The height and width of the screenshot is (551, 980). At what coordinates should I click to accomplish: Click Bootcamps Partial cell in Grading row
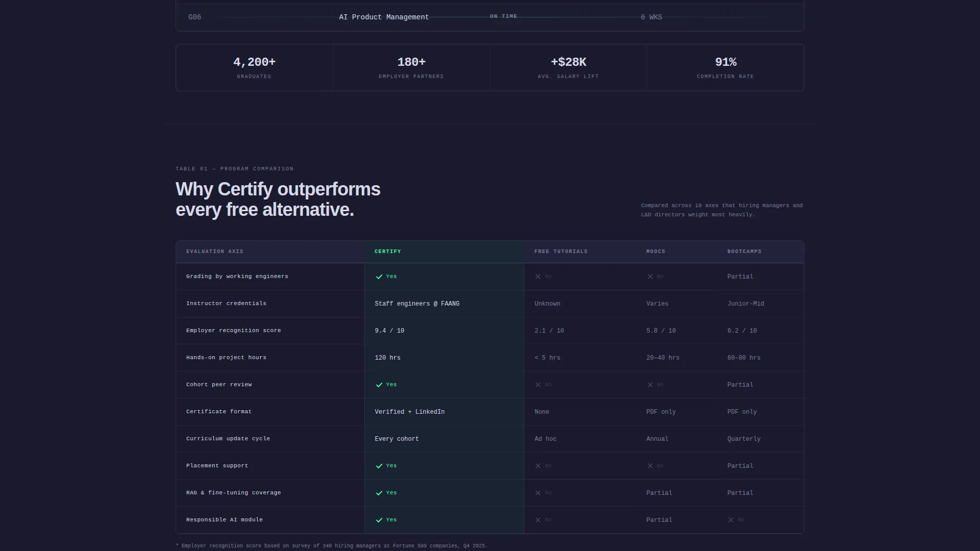click(740, 277)
